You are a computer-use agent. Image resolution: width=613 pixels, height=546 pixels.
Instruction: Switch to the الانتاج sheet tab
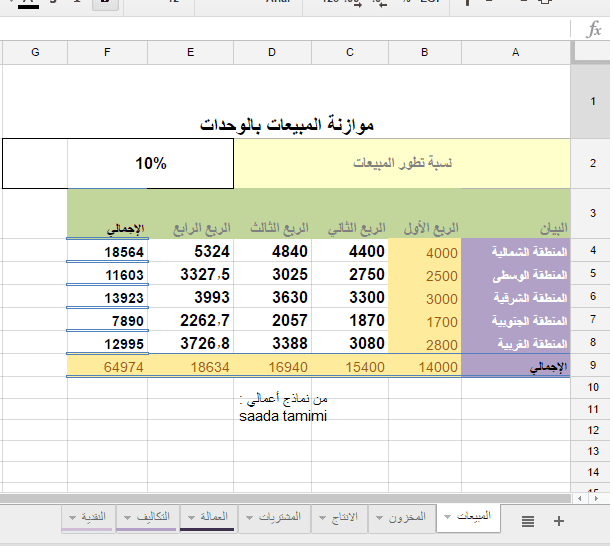[343, 517]
